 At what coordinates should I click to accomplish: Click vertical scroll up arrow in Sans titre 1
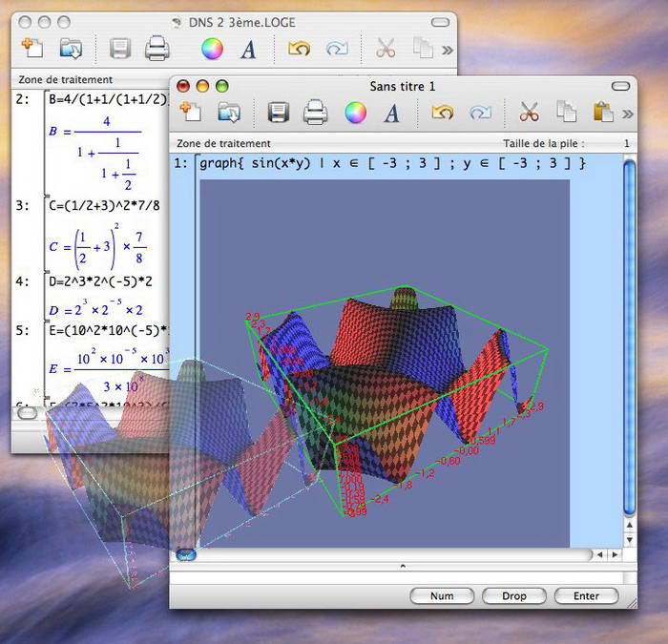click(629, 525)
